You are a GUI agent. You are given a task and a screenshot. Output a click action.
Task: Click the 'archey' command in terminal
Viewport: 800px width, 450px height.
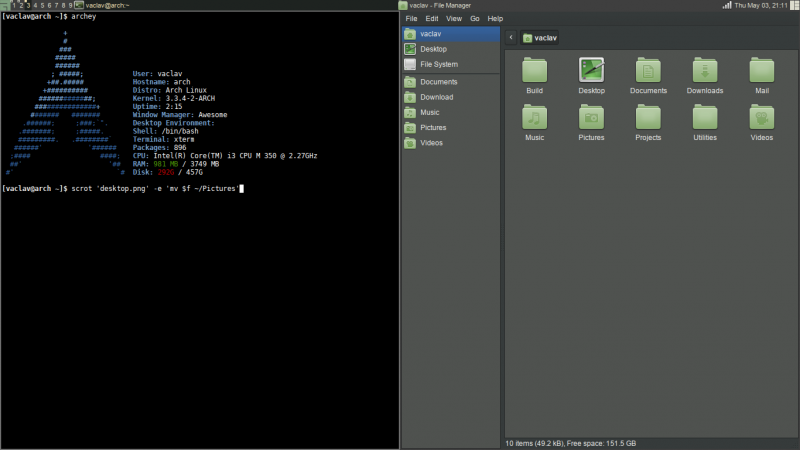pos(84,16)
